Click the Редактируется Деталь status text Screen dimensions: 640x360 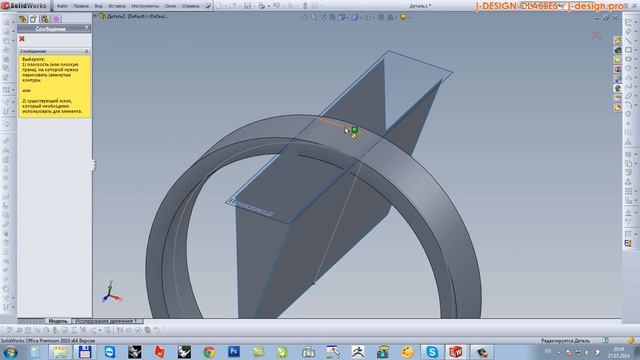(x=565, y=340)
